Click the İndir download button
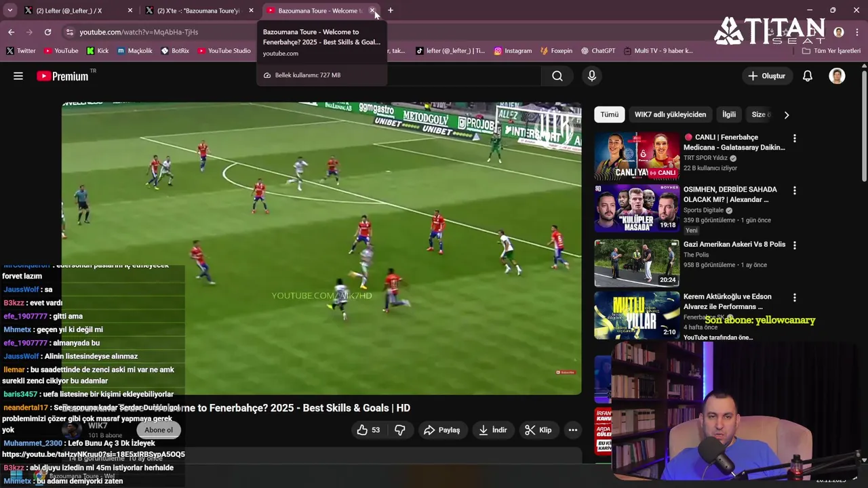 (493, 430)
